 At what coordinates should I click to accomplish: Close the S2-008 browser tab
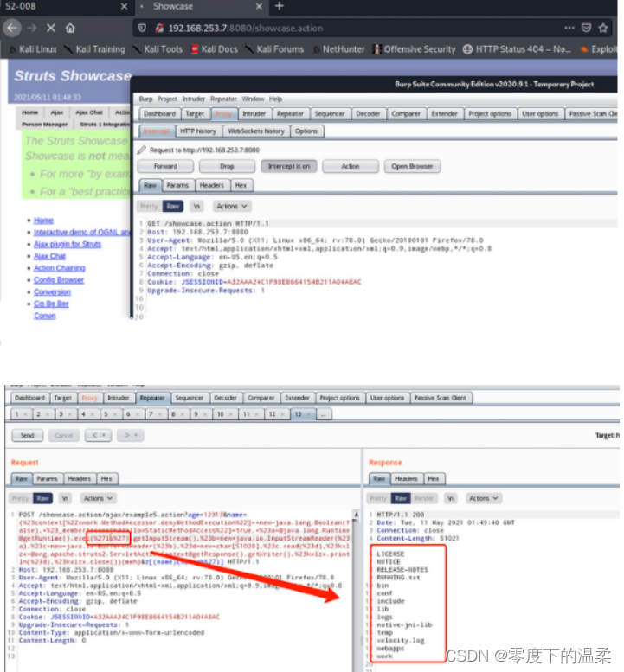tap(124, 6)
